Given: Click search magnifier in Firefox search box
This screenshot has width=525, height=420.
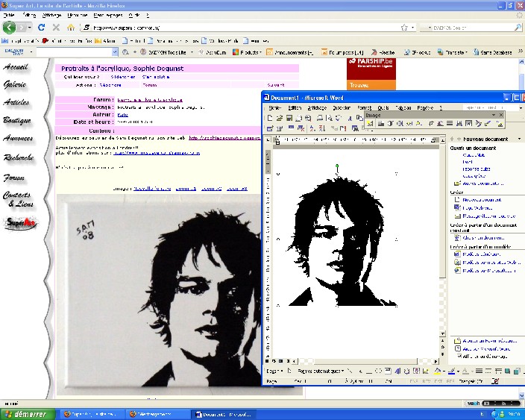Looking at the screenshot, I should [518, 28].
